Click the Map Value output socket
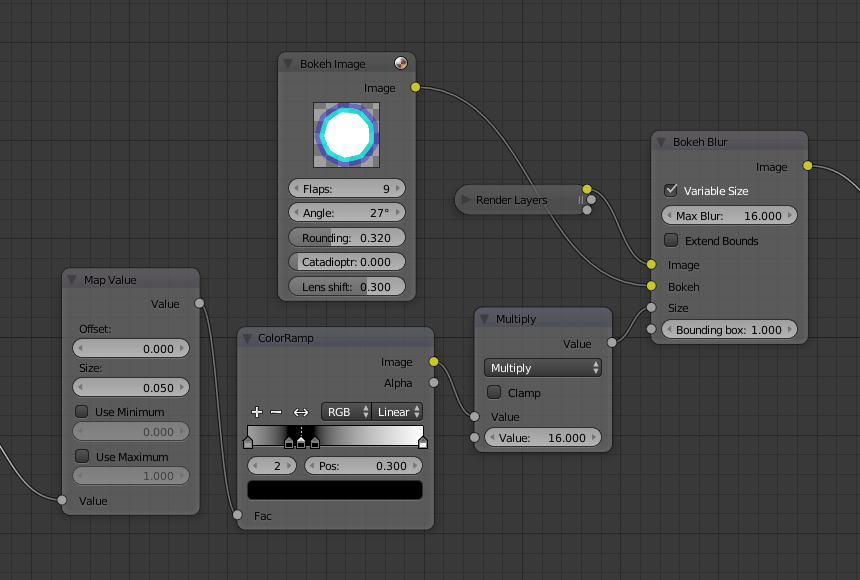Screen dimensions: 860x580 tap(200, 303)
